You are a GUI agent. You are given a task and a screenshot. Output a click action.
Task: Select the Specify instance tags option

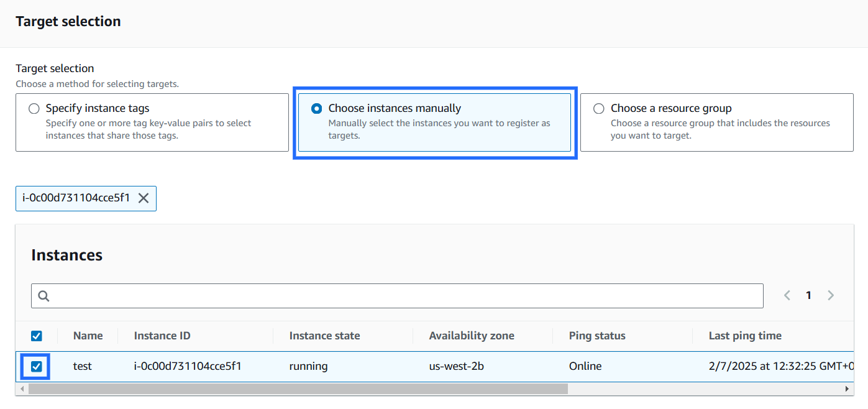pyautogui.click(x=34, y=109)
